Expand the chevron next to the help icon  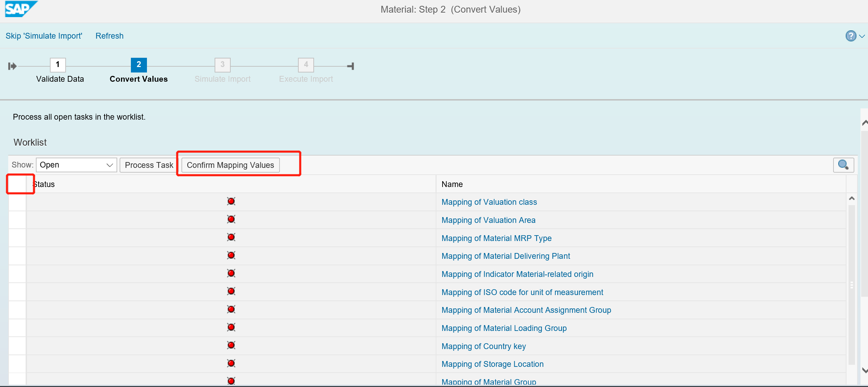(x=862, y=36)
